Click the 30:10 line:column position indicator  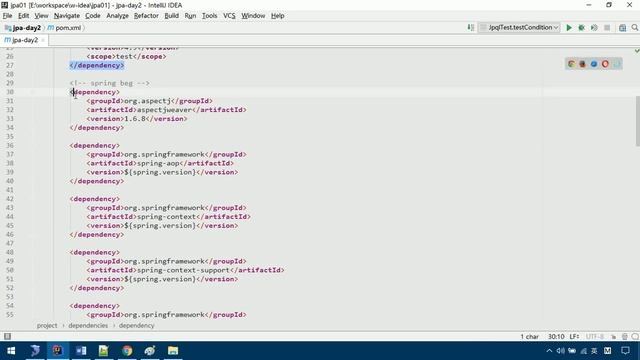[556, 337]
